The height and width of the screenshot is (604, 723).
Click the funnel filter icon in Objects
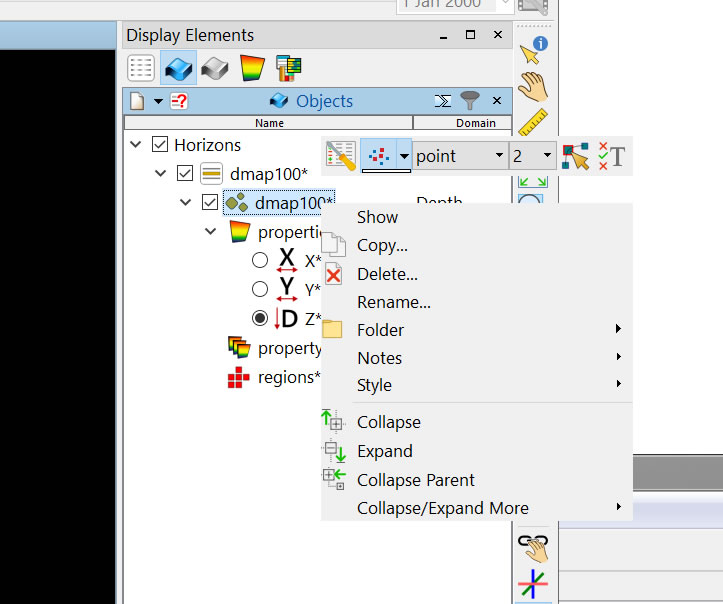[470, 101]
